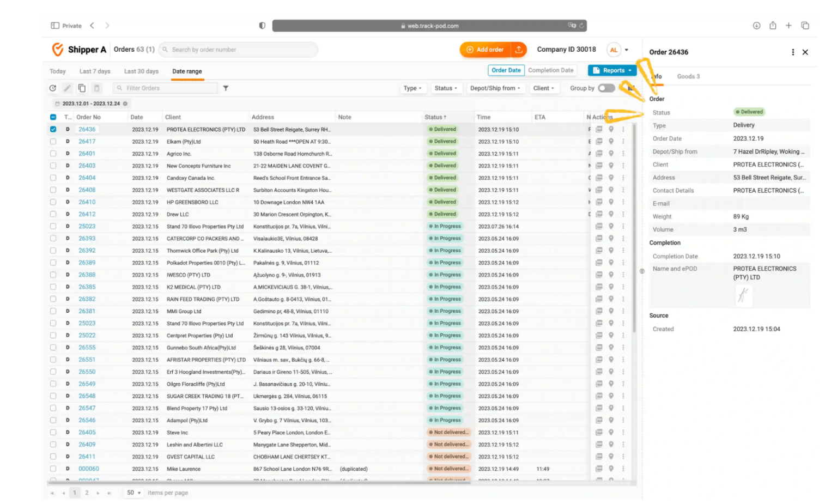Open the items per page dropdown
837x504 pixels.
point(132,492)
